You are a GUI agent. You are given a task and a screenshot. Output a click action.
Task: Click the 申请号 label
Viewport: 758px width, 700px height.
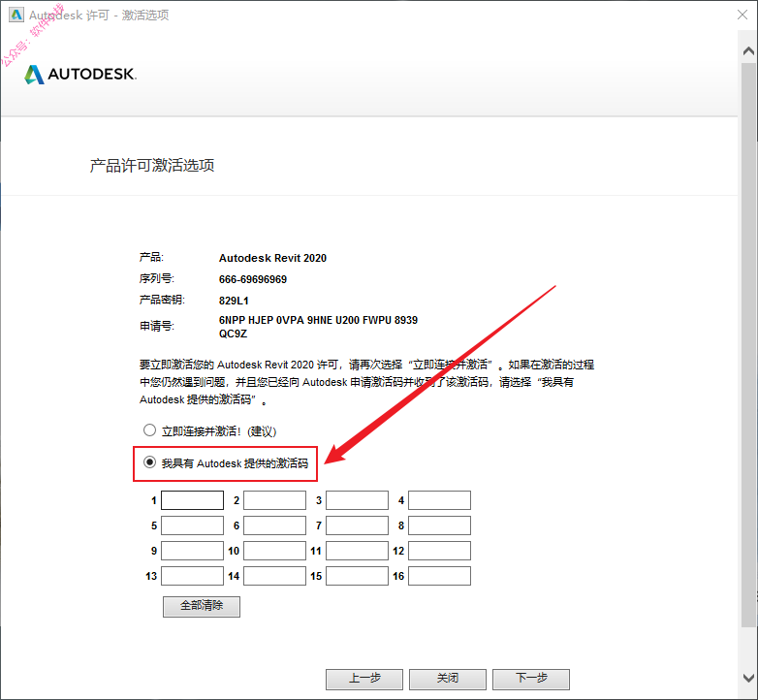pyautogui.click(x=157, y=327)
